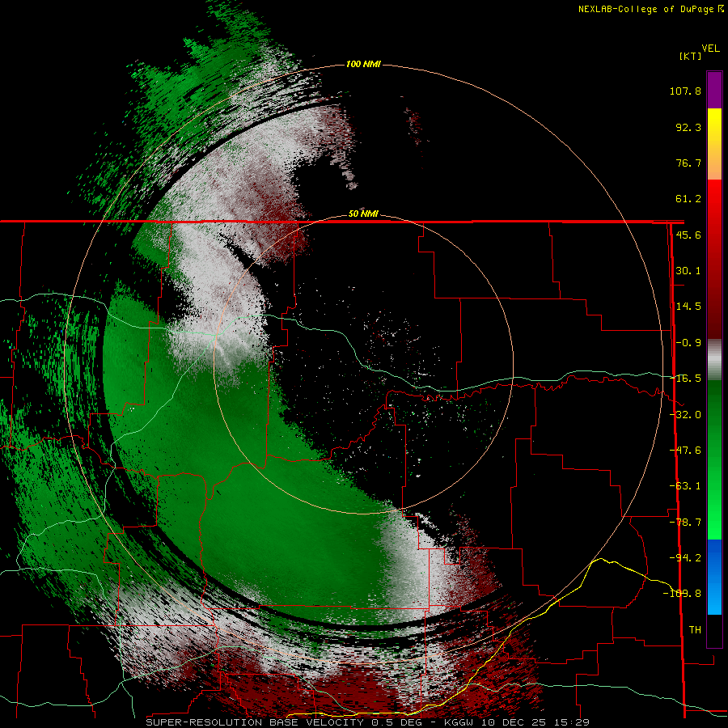Image resolution: width=728 pixels, height=728 pixels.
Task: Click the -94.2 scale value
Action: point(685,557)
